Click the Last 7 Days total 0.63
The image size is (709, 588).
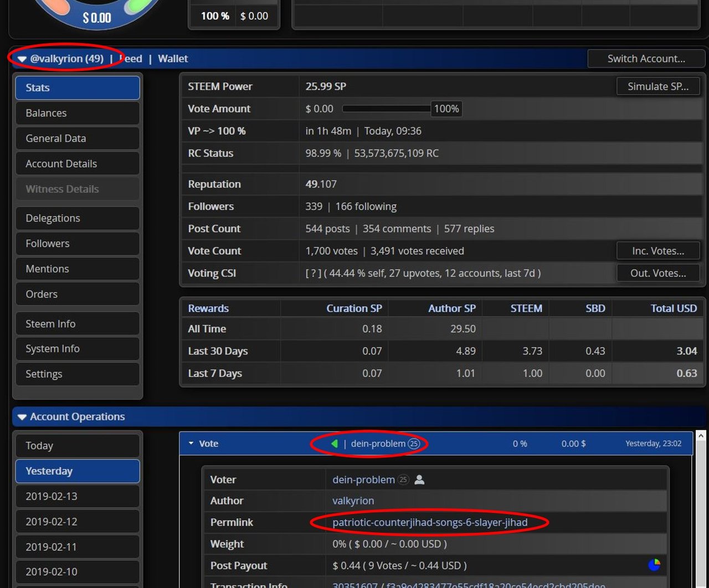(x=687, y=373)
